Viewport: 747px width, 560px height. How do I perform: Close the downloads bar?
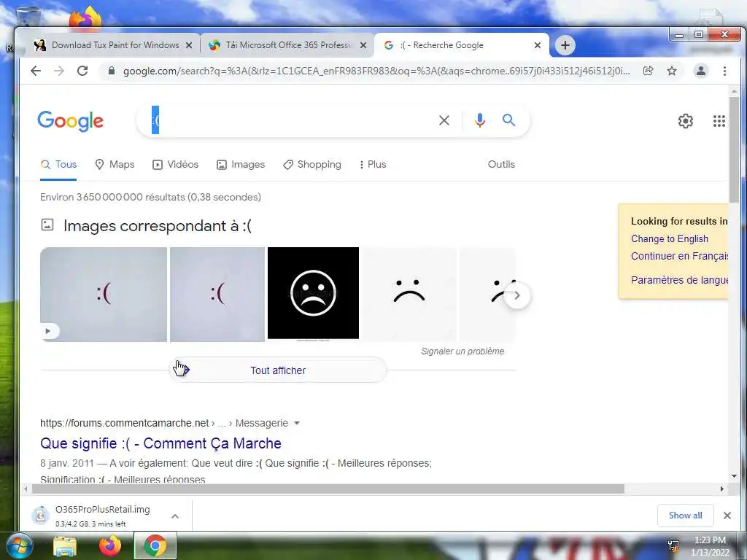click(x=727, y=516)
